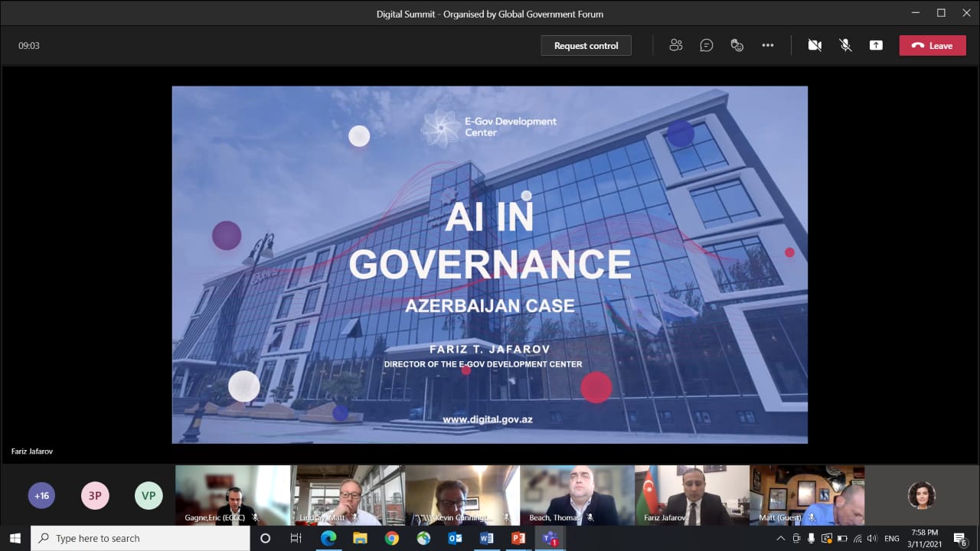
Task: Click the microphone tray icon
Action: 812,538
